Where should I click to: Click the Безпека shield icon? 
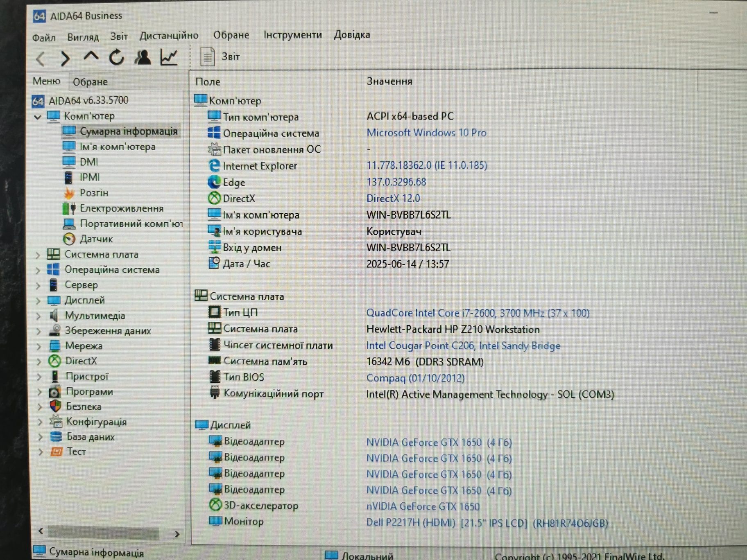coord(55,406)
